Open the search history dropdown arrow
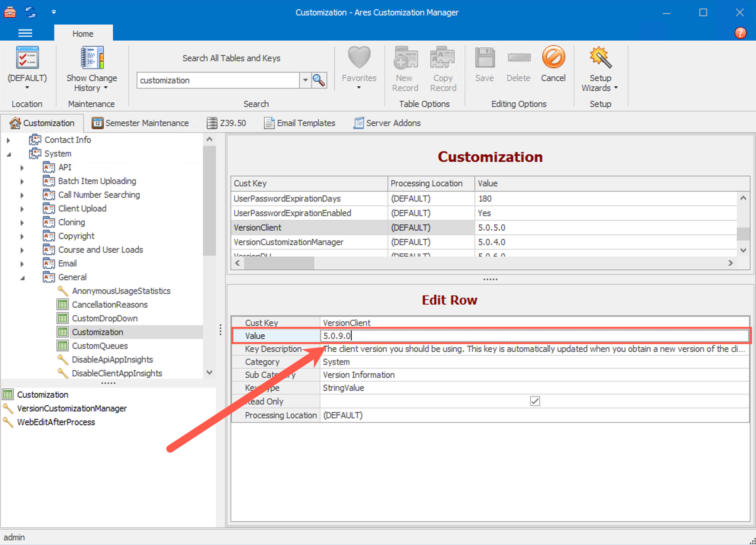 305,81
